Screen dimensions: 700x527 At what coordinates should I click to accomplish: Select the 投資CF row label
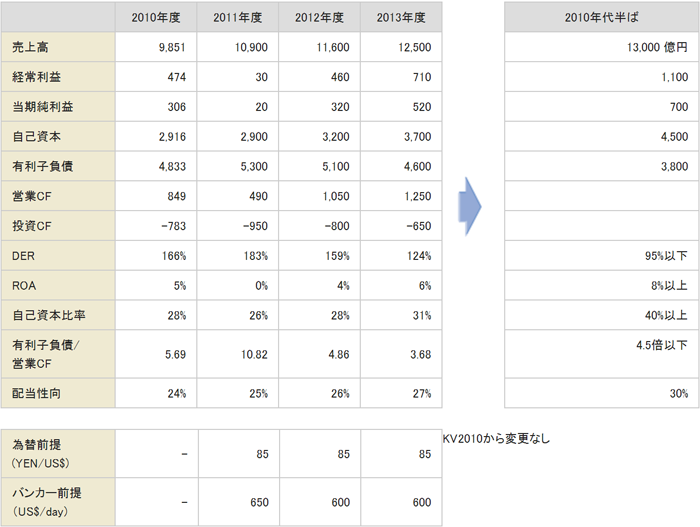click(x=32, y=226)
